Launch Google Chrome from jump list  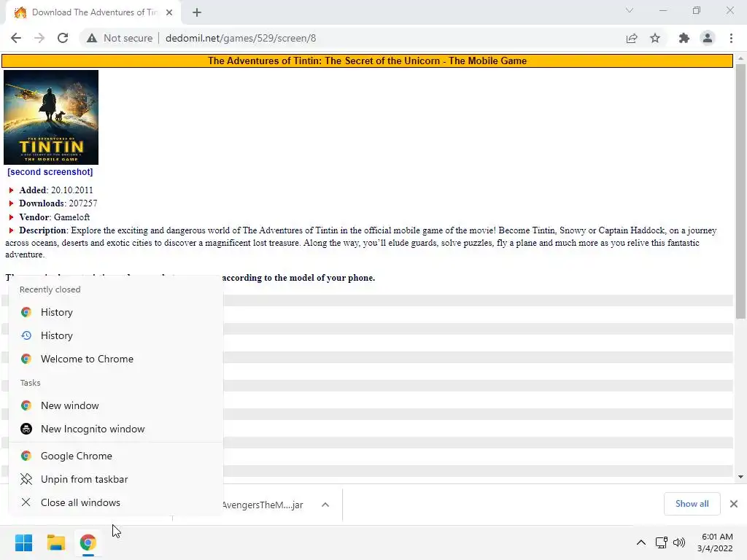coord(116,456)
